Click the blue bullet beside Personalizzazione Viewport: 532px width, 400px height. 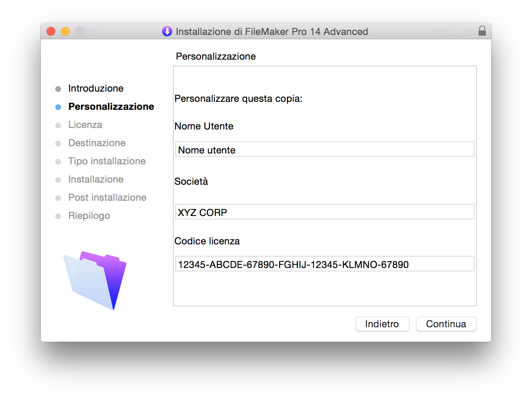58,107
